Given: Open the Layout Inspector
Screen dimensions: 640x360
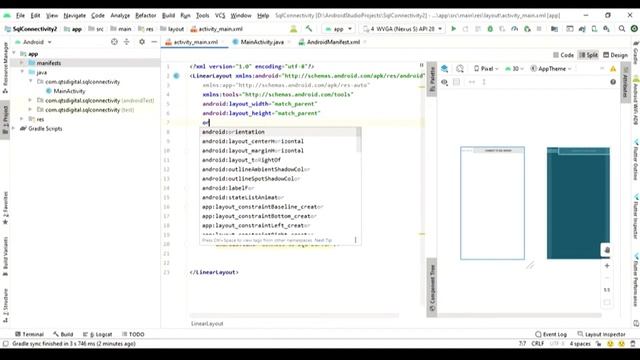Looking at the screenshot, I should (x=601, y=334).
